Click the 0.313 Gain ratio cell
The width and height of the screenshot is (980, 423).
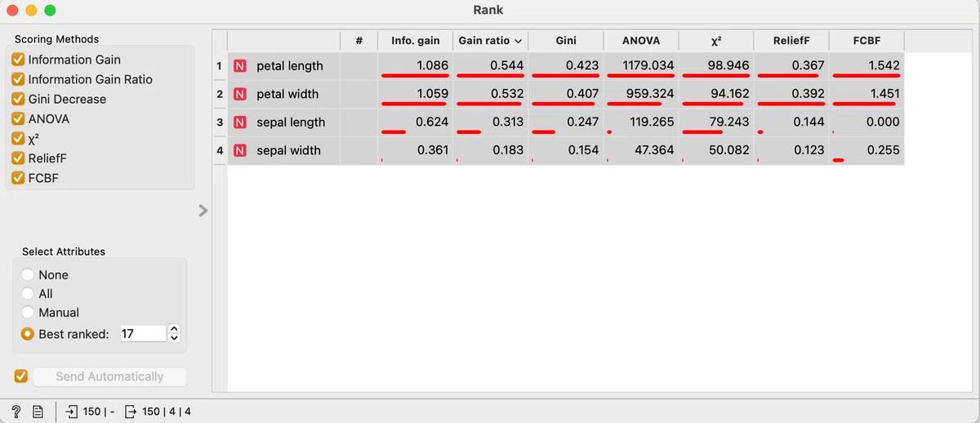[x=491, y=122]
